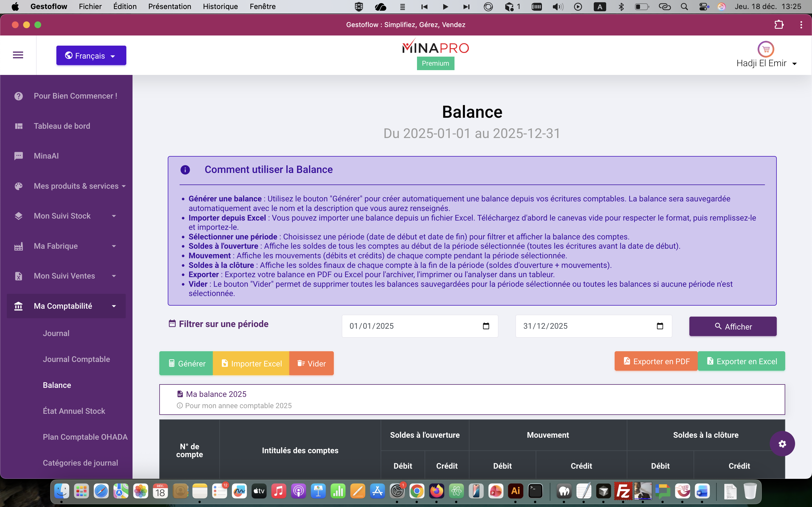
Task: Expand the Hadji El Emir user menu
Action: 766,63
